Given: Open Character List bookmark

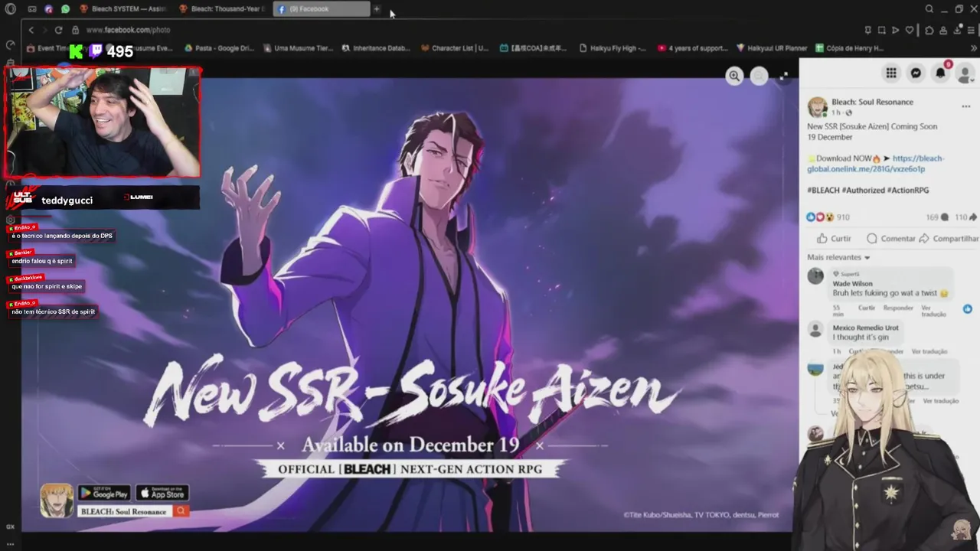Looking at the screenshot, I should (x=455, y=48).
